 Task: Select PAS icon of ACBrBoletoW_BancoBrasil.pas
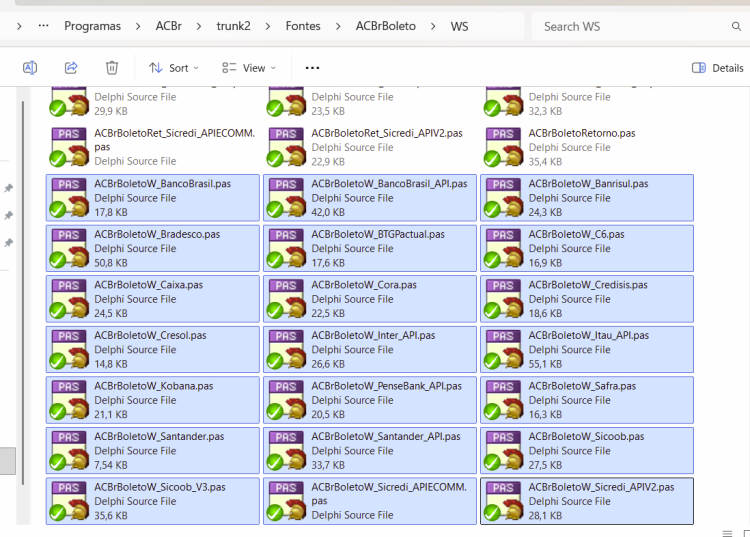coord(69,198)
